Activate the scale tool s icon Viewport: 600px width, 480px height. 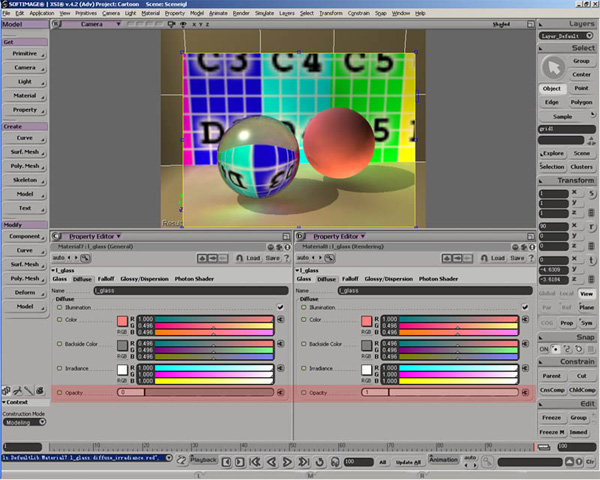[x=592, y=194]
